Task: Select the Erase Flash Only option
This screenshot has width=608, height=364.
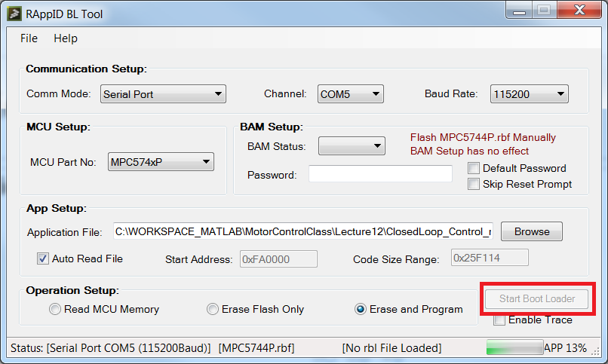Action: tap(213, 309)
